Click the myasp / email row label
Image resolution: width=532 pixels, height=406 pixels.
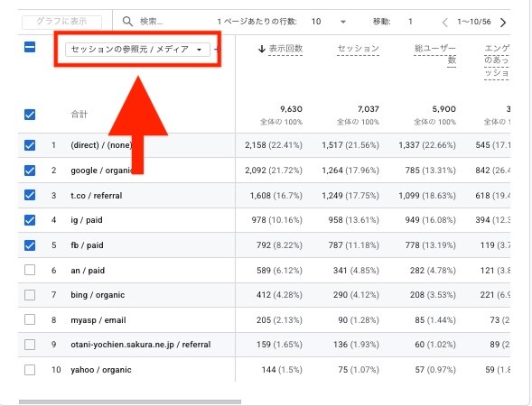coord(98,320)
